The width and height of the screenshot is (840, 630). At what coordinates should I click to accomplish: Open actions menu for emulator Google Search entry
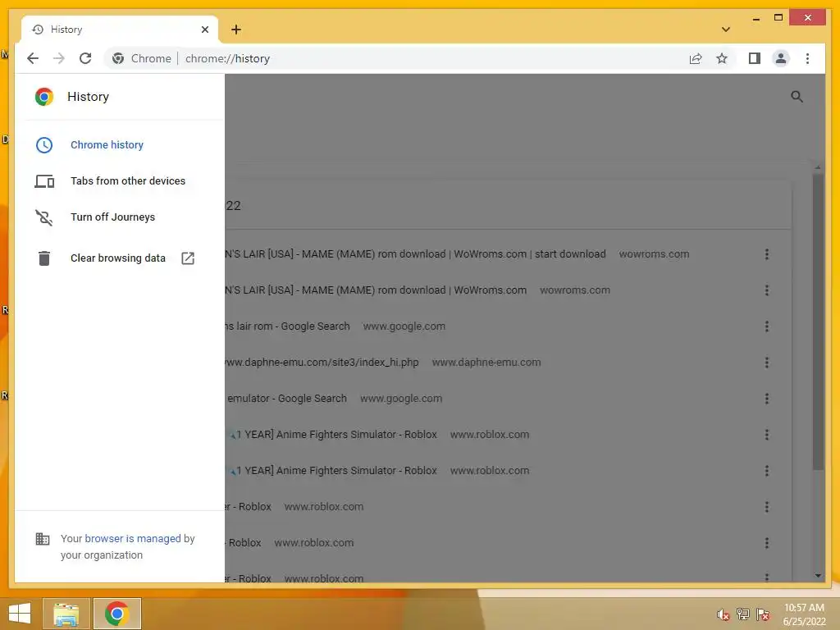(767, 399)
